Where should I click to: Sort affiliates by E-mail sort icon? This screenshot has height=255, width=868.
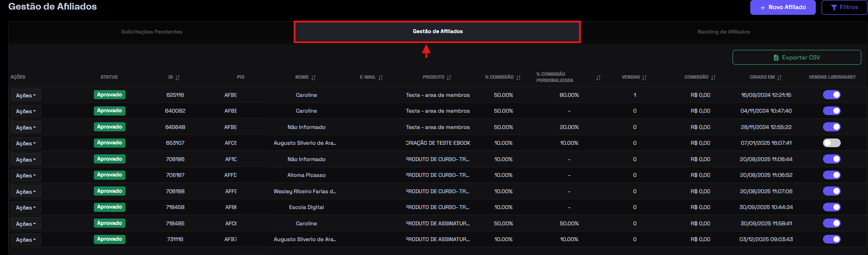[381, 77]
